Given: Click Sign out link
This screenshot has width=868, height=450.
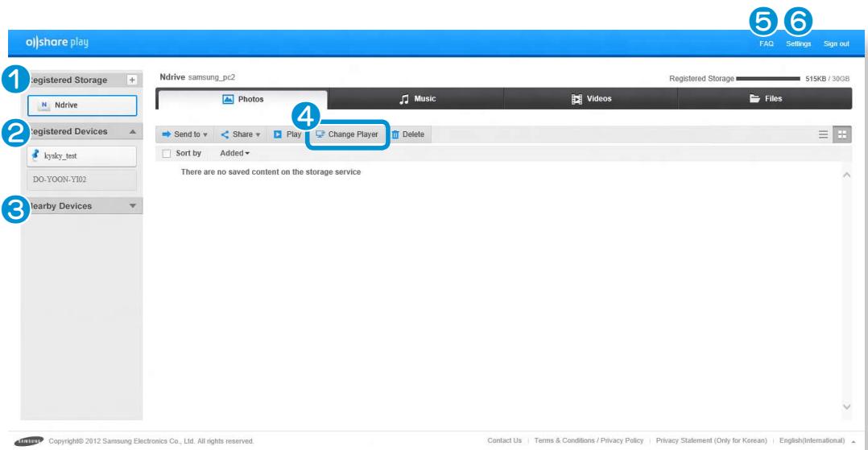Looking at the screenshot, I should click(x=836, y=43).
